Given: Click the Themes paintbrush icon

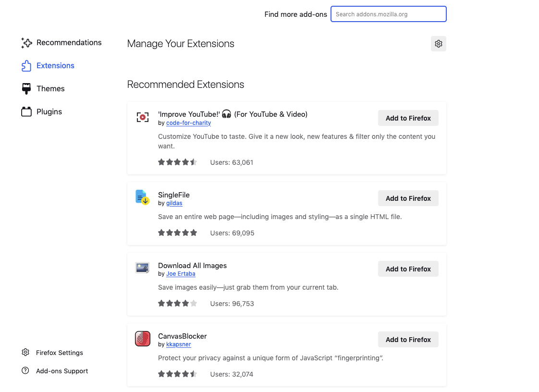Looking at the screenshot, I should pyautogui.click(x=26, y=89).
